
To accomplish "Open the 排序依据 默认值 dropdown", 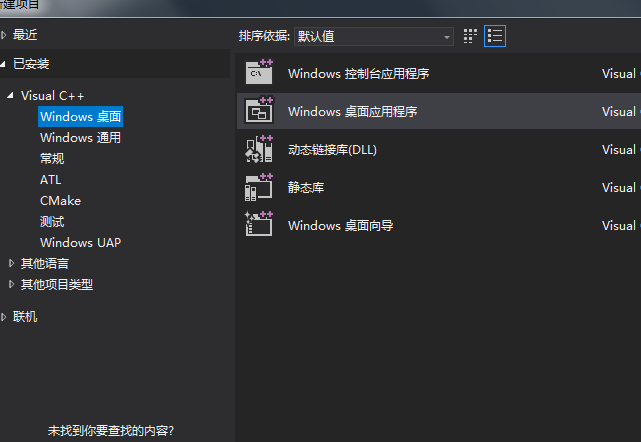I will pos(374,36).
